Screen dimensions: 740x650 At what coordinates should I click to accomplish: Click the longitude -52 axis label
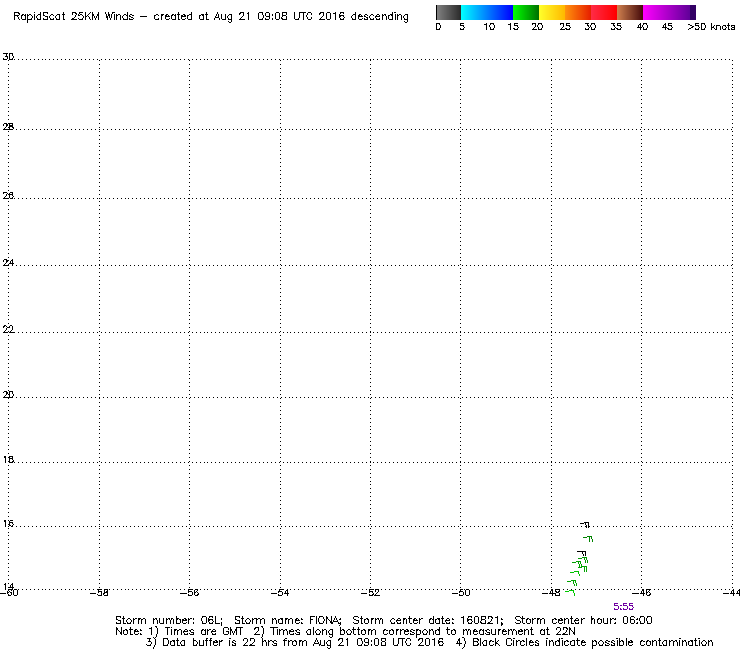pyautogui.click(x=370, y=593)
